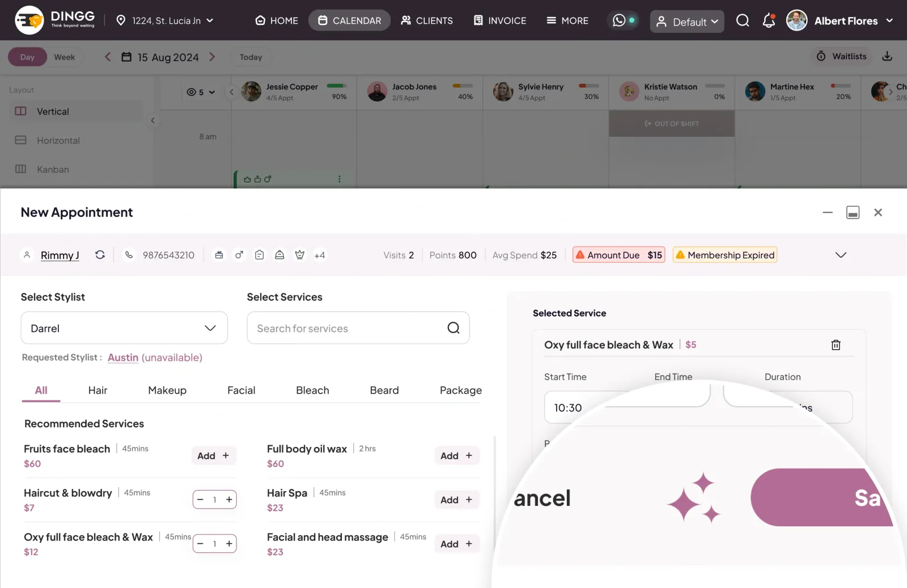
Task: Click the search magnifier in services field
Action: click(x=453, y=328)
